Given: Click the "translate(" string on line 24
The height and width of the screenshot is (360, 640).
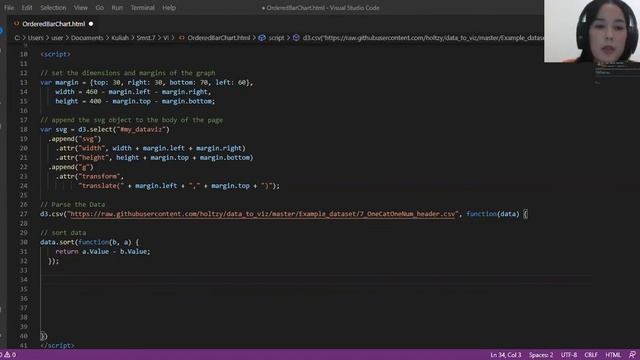Looking at the screenshot, I should coord(101,186).
